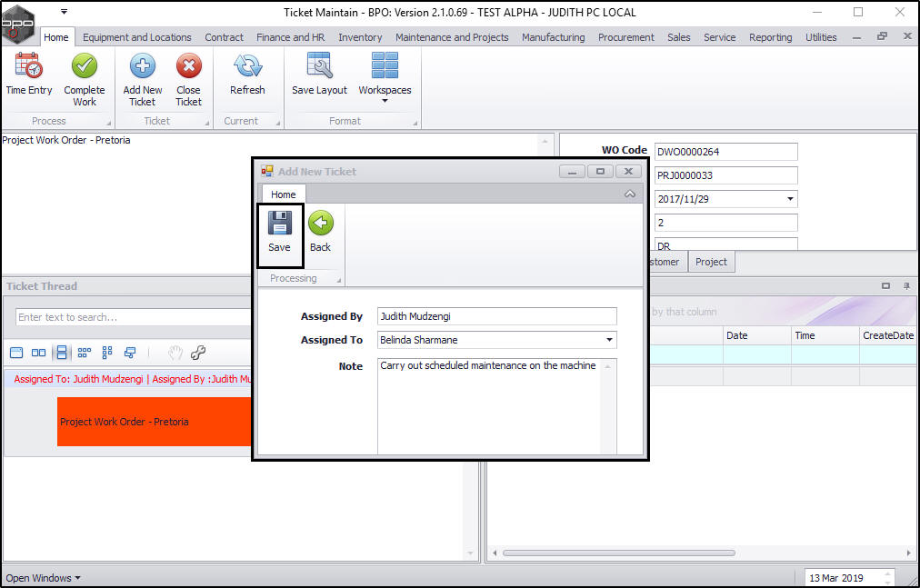920x588 pixels.
Task: Click the BPO application logo
Action: [x=17, y=24]
